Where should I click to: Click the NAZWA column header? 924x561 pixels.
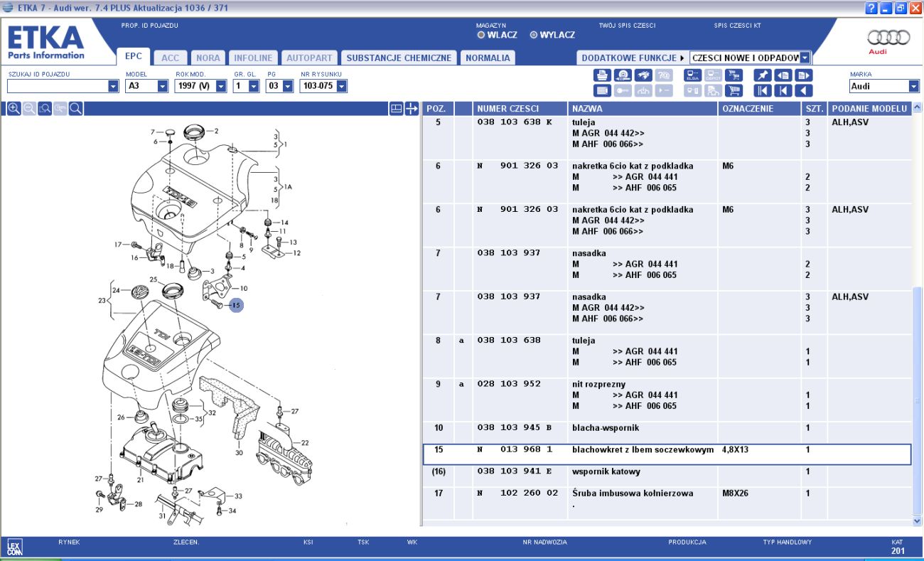pyautogui.click(x=643, y=109)
